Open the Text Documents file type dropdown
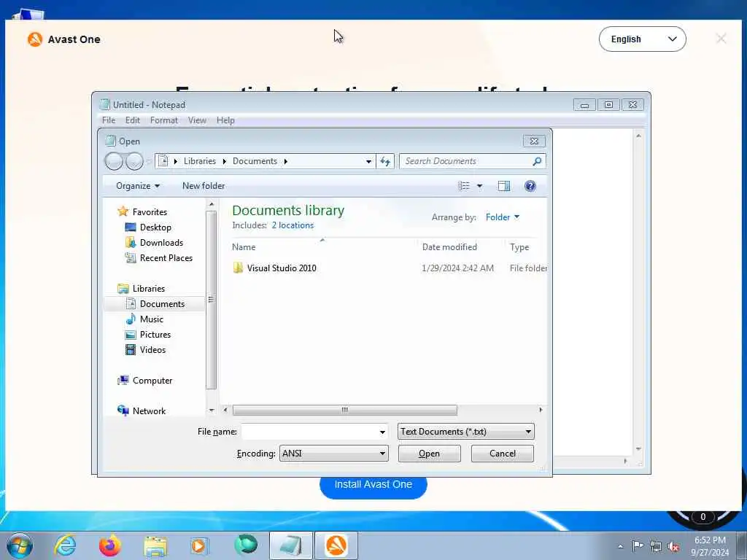This screenshot has height=560, width=747. pos(466,432)
